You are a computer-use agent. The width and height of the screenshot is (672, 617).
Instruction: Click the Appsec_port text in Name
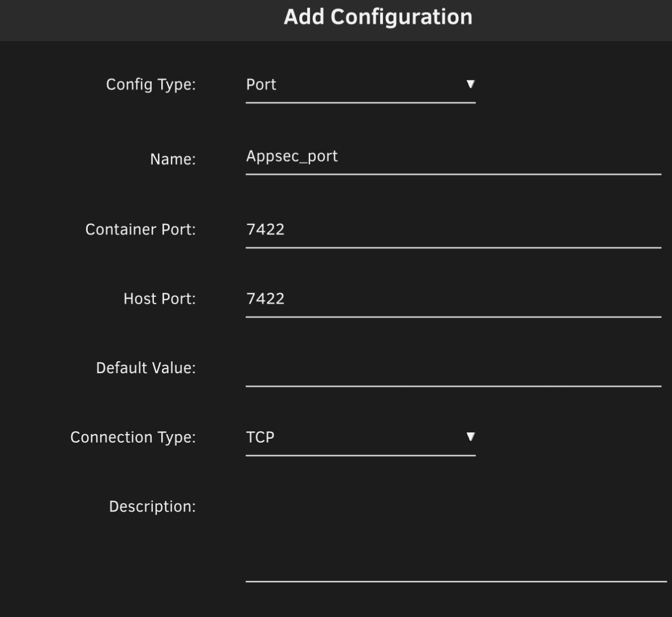click(x=292, y=157)
